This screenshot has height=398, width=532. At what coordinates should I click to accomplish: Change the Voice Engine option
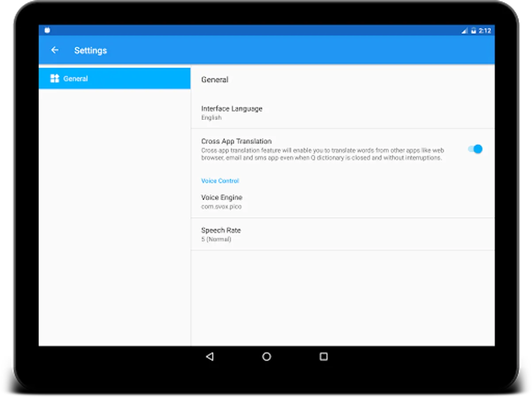[x=343, y=202]
